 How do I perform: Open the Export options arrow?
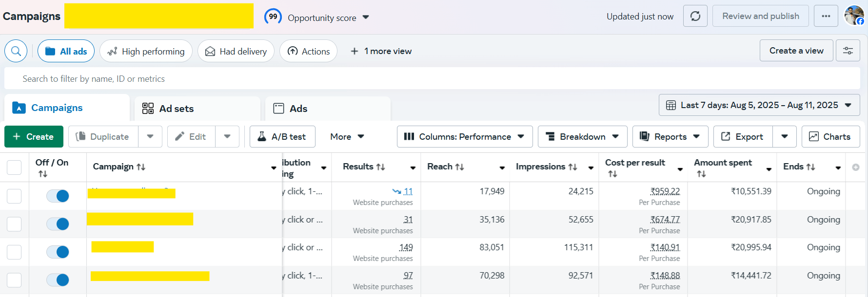pyautogui.click(x=785, y=137)
